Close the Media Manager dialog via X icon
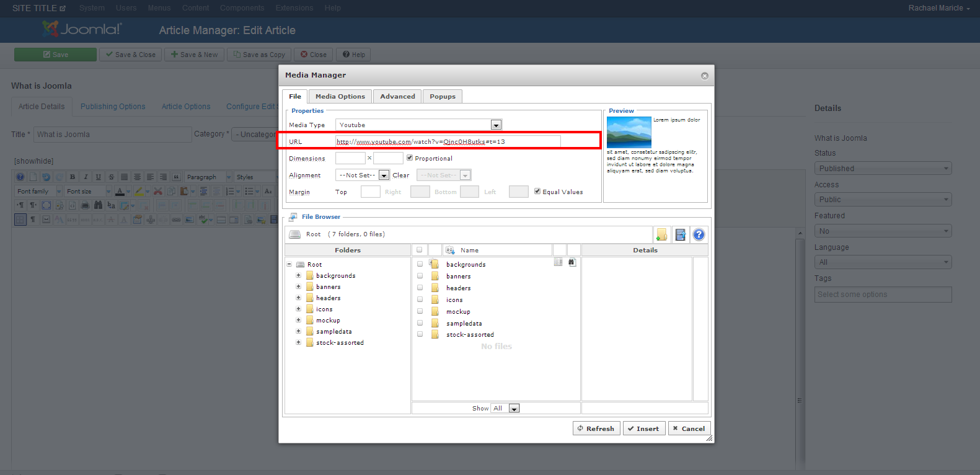Image resolution: width=980 pixels, height=475 pixels. pyautogui.click(x=704, y=76)
